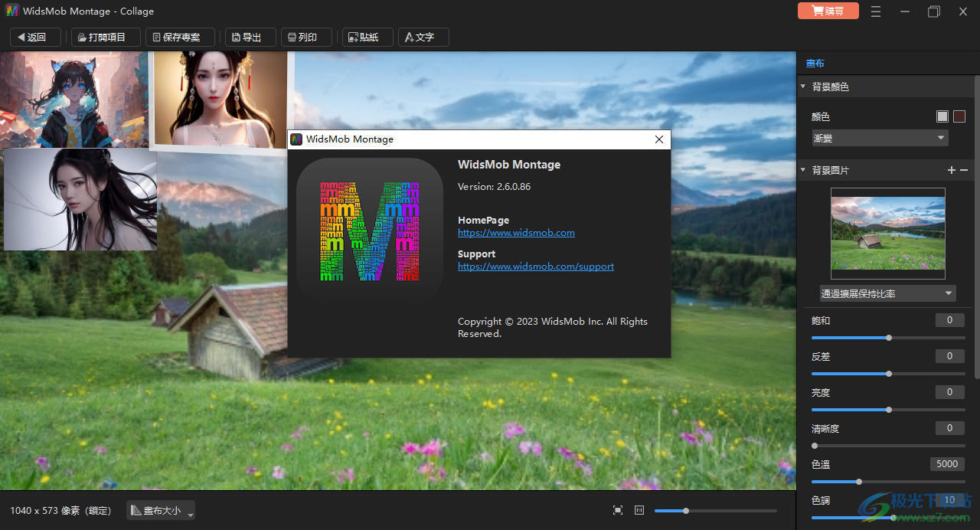Open the hamburger menu in title bar
980x530 pixels.
pyautogui.click(x=876, y=11)
